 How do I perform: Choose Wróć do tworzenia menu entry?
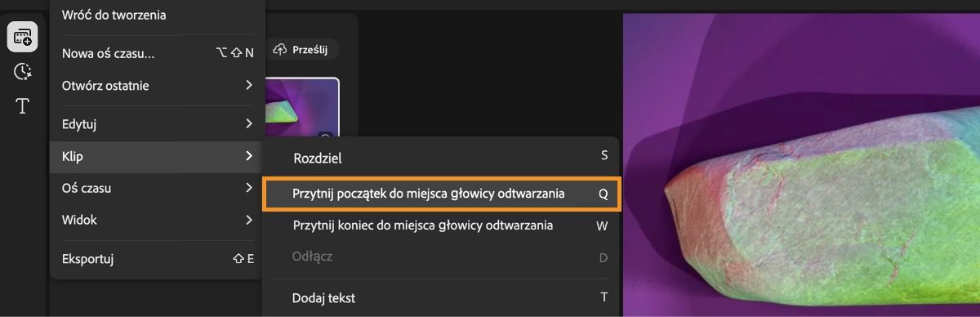click(158, 14)
